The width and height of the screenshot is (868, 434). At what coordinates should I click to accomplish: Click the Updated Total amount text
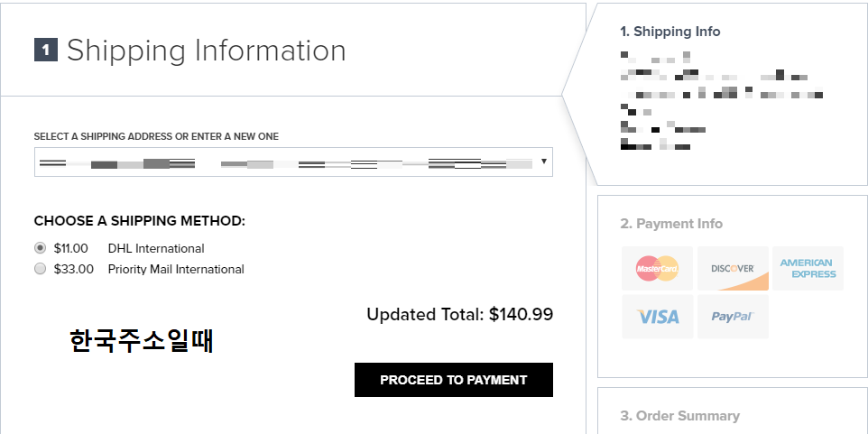click(459, 315)
